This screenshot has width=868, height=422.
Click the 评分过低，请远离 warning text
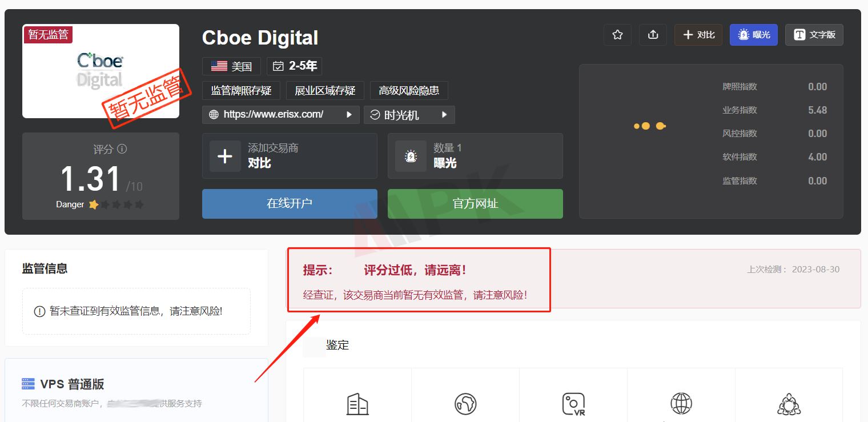[415, 270]
